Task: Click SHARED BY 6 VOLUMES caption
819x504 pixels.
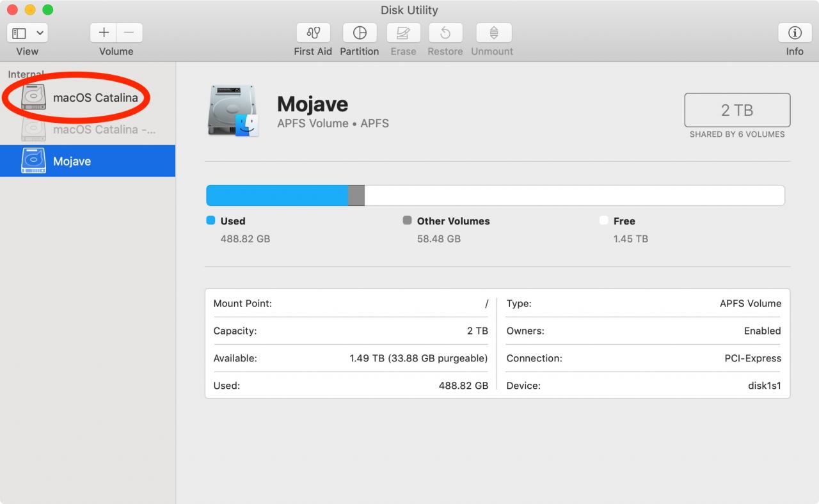Action: click(x=737, y=134)
